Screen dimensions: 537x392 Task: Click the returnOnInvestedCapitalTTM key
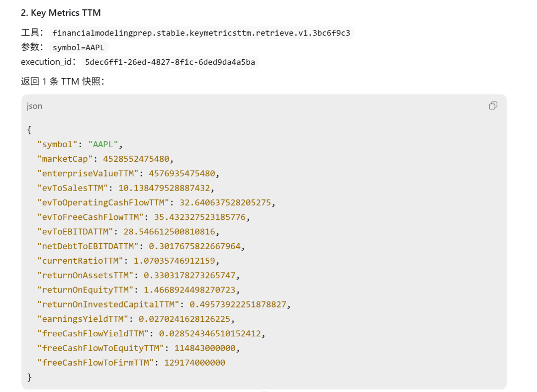tap(108, 304)
